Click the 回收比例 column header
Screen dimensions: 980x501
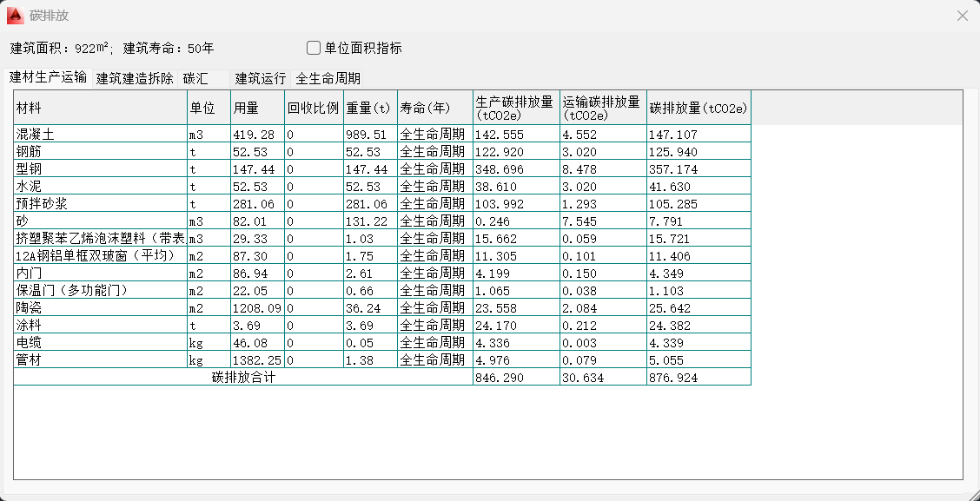313,109
